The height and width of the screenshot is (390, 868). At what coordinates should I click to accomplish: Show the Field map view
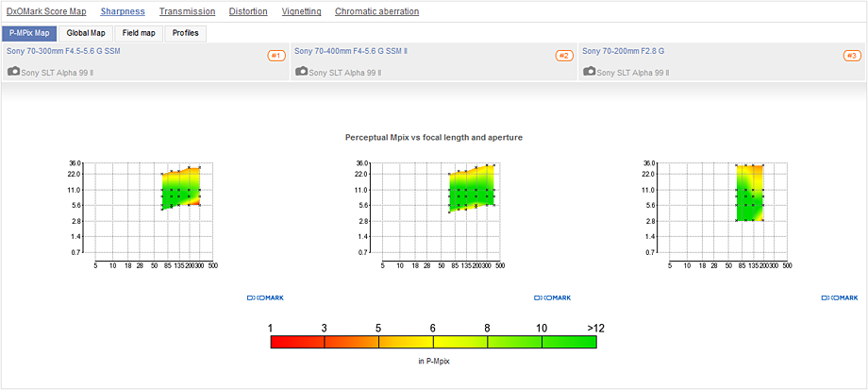pos(139,33)
